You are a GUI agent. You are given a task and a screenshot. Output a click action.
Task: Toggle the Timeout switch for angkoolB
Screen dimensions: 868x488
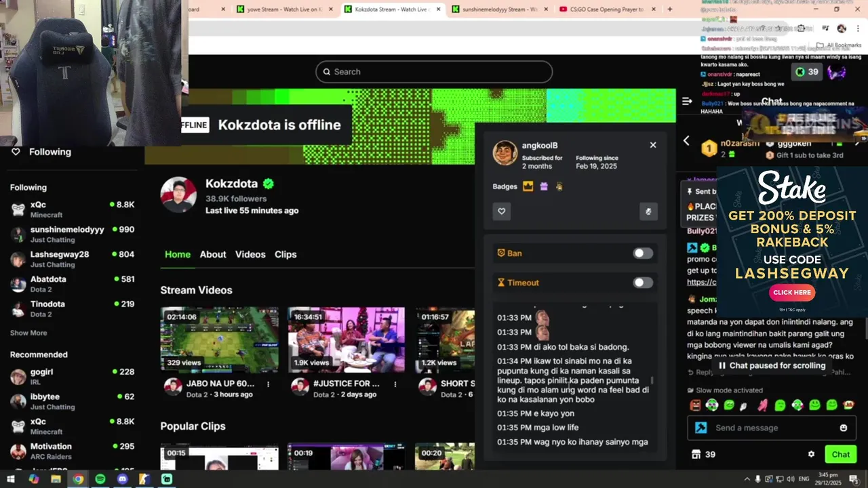click(643, 283)
